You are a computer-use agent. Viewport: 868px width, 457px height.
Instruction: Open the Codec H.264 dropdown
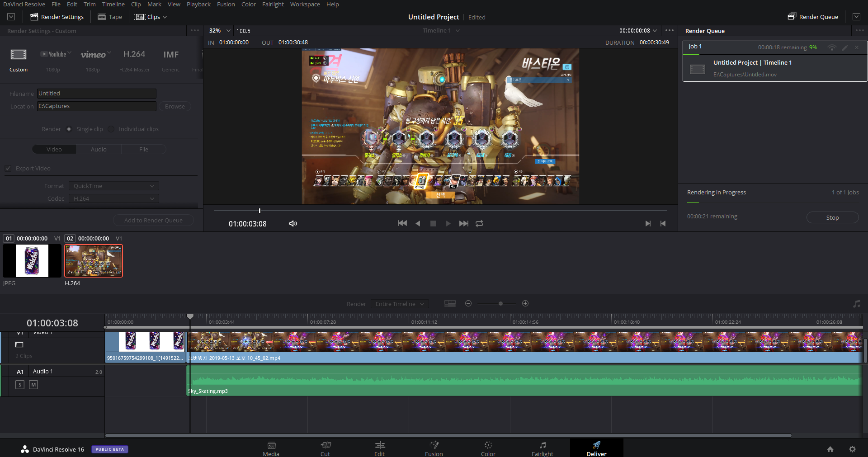click(x=114, y=198)
